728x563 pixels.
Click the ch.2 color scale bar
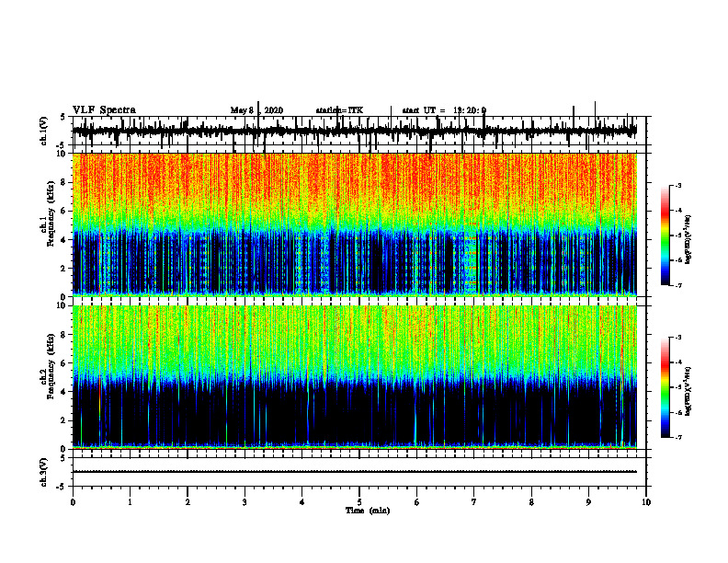pos(665,387)
